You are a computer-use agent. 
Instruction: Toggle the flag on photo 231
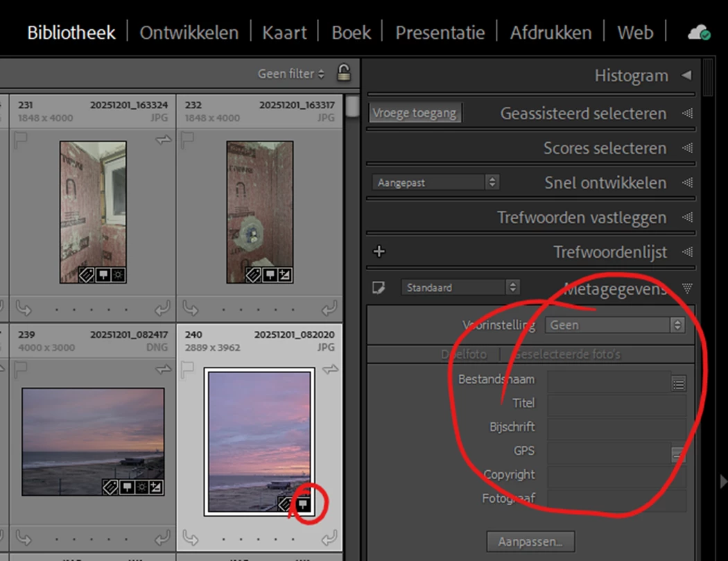click(x=20, y=140)
